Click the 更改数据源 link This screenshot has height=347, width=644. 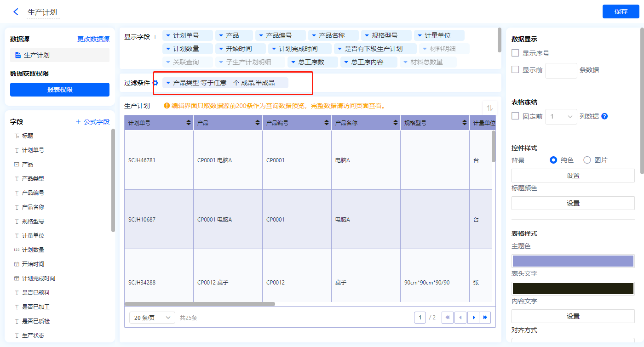click(93, 40)
